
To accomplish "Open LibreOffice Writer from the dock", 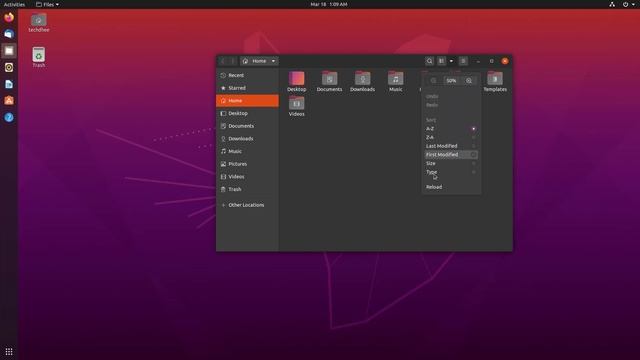I will [x=9, y=84].
